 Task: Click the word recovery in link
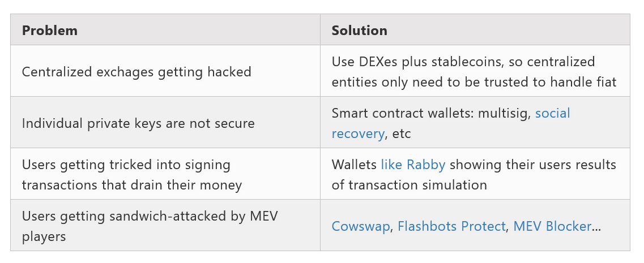358,133
